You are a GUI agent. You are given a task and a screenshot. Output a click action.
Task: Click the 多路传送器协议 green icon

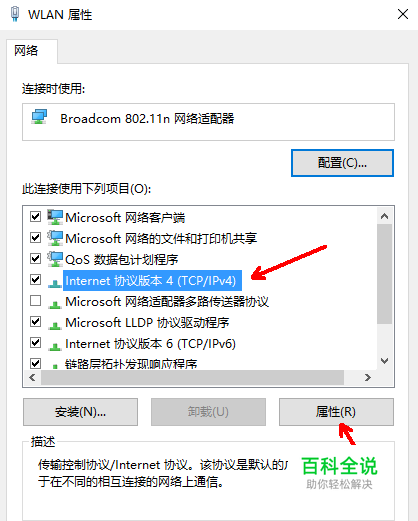click(x=55, y=304)
